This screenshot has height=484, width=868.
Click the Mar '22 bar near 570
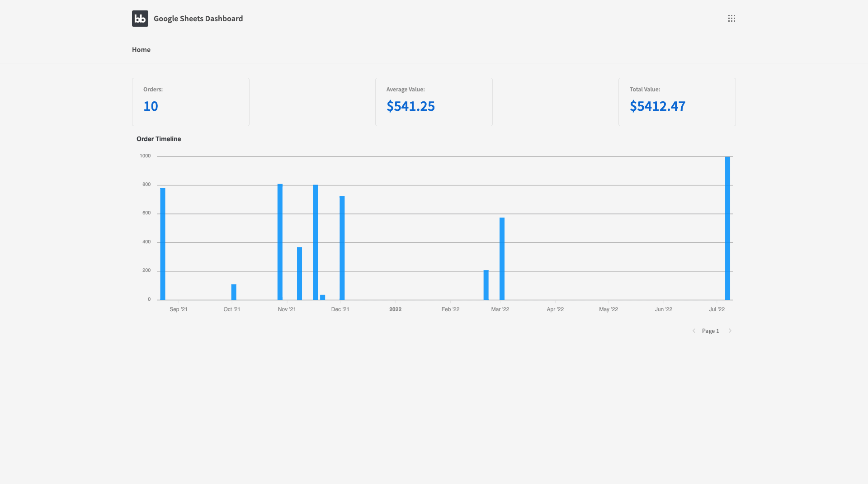502,259
